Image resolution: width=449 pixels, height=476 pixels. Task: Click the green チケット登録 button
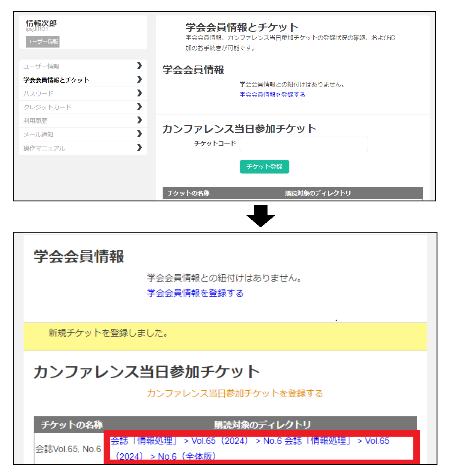tap(264, 167)
